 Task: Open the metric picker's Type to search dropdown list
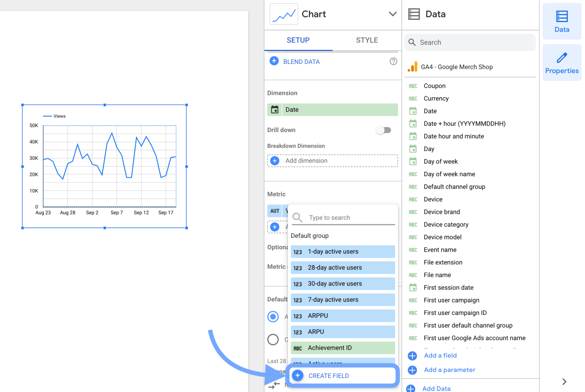pyautogui.click(x=342, y=217)
